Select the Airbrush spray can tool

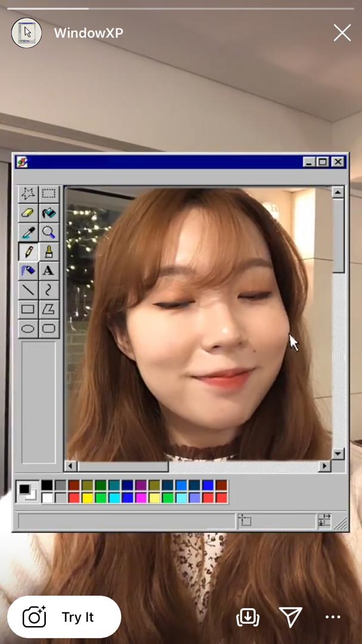[x=28, y=270]
